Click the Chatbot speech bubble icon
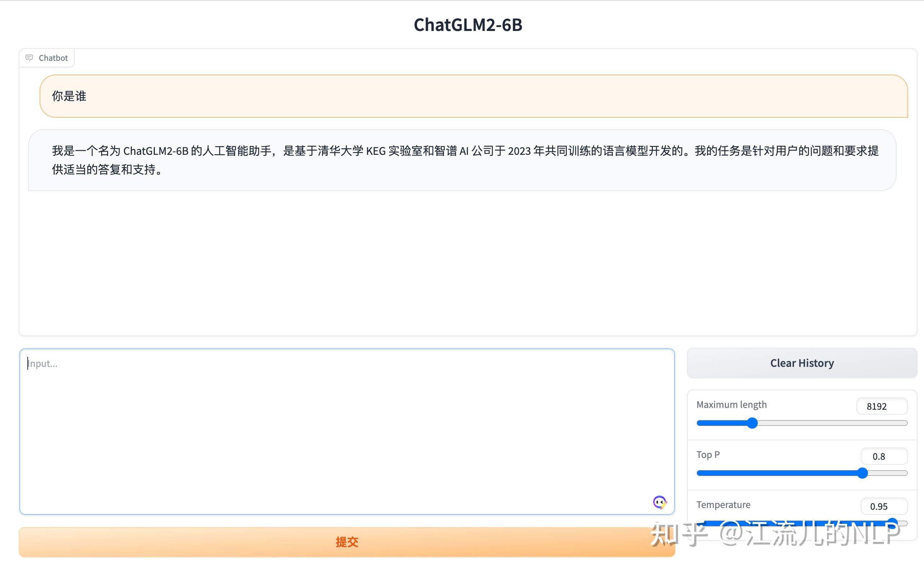Viewport: 924px width, 571px height. [x=30, y=57]
